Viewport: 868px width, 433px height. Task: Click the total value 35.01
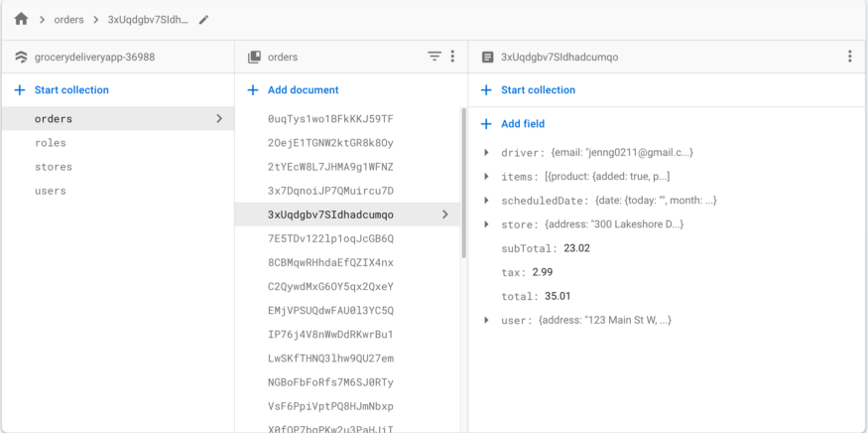click(558, 296)
